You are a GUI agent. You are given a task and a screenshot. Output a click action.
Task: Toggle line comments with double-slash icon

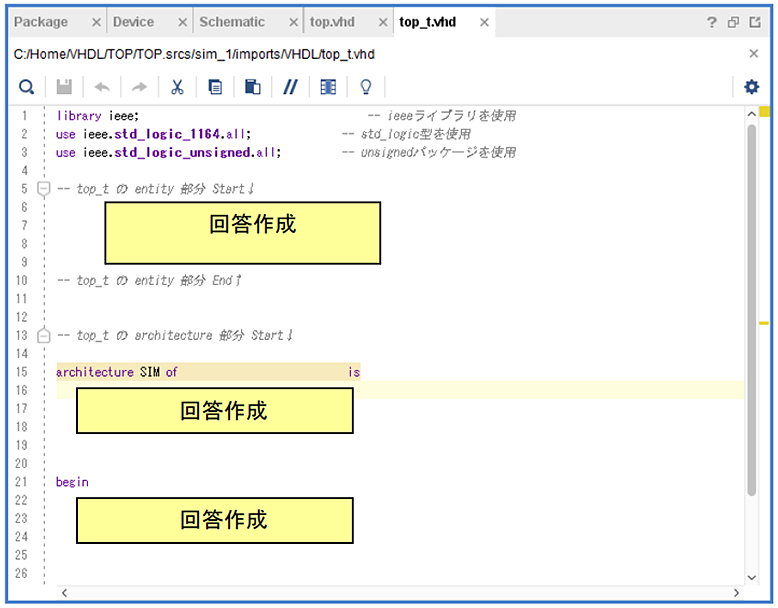point(290,87)
